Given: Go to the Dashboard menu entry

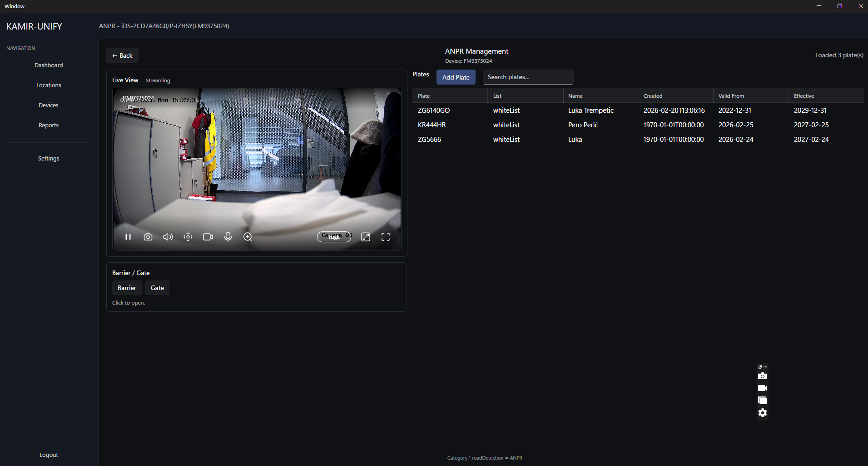Looking at the screenshot, I should (x=48, y=65).
